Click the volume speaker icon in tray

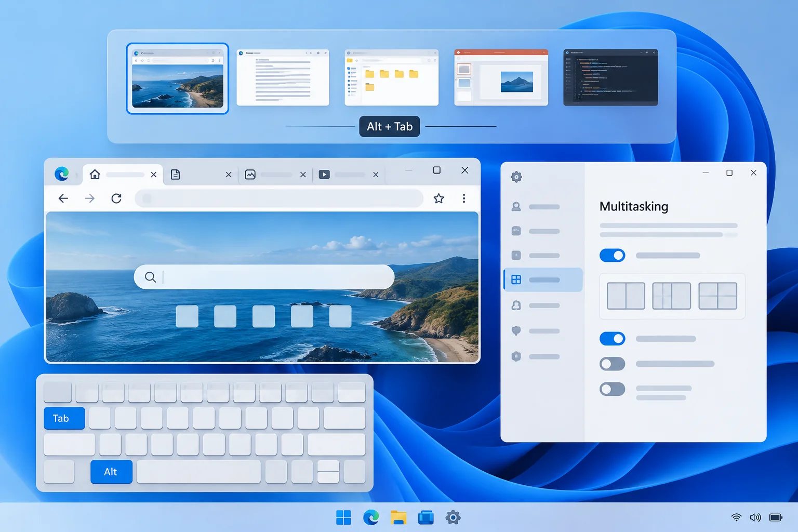(x=755, y=517)
